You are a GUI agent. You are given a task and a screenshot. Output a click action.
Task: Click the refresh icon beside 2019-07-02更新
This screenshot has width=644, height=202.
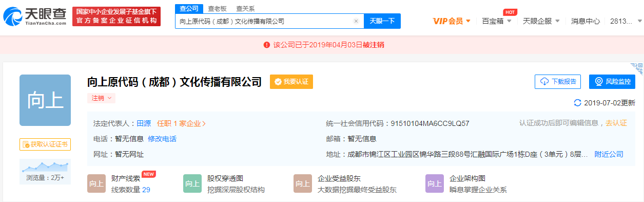coord(577,103)
